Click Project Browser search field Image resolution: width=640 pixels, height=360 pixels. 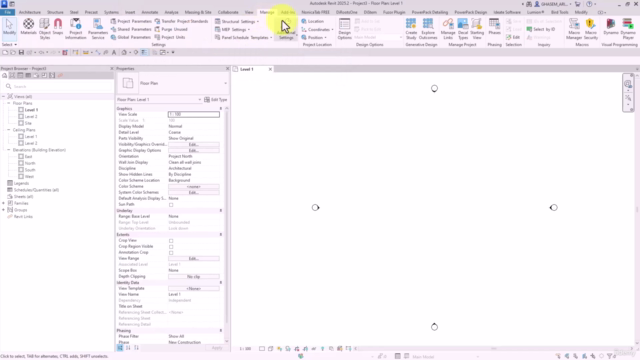57,87
